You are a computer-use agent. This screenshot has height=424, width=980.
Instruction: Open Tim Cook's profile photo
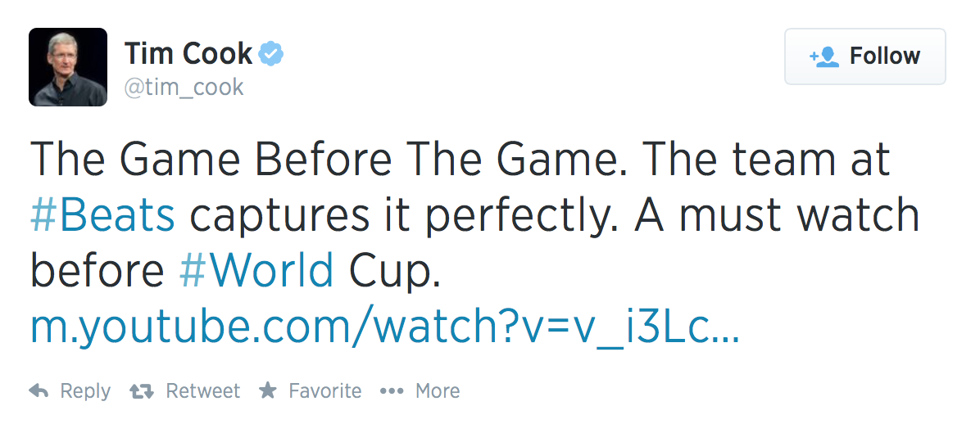coord(68,67)
